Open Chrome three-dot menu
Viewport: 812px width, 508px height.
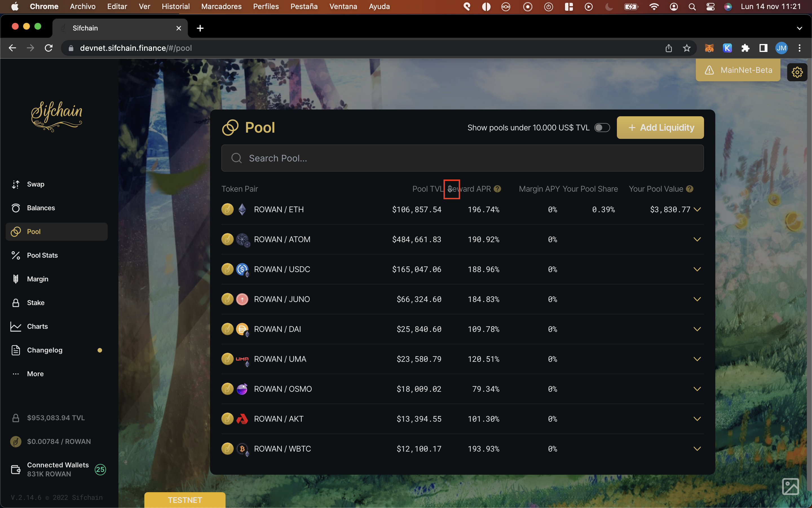click(x=800, y=48)
